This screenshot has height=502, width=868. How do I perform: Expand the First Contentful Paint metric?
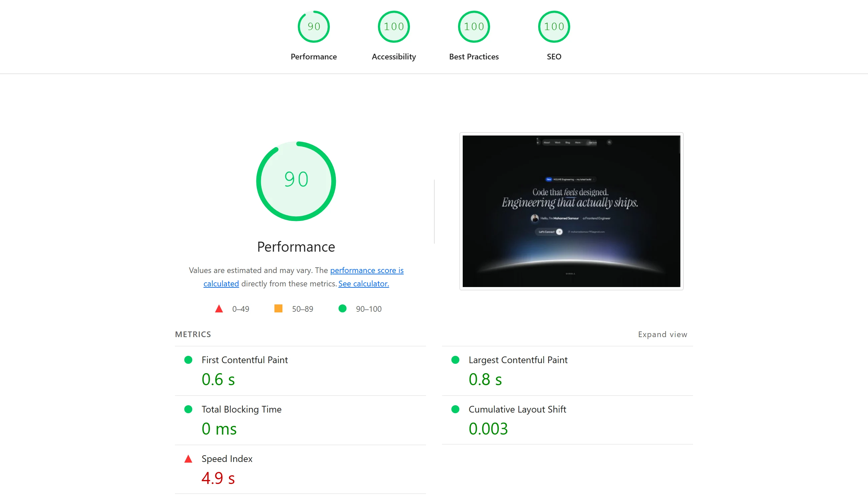300,371
